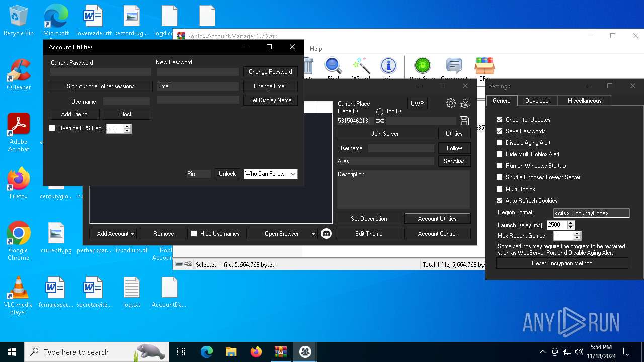Open Task View on the taskbar
The image size is (644, 362).
tap(181, 352)
